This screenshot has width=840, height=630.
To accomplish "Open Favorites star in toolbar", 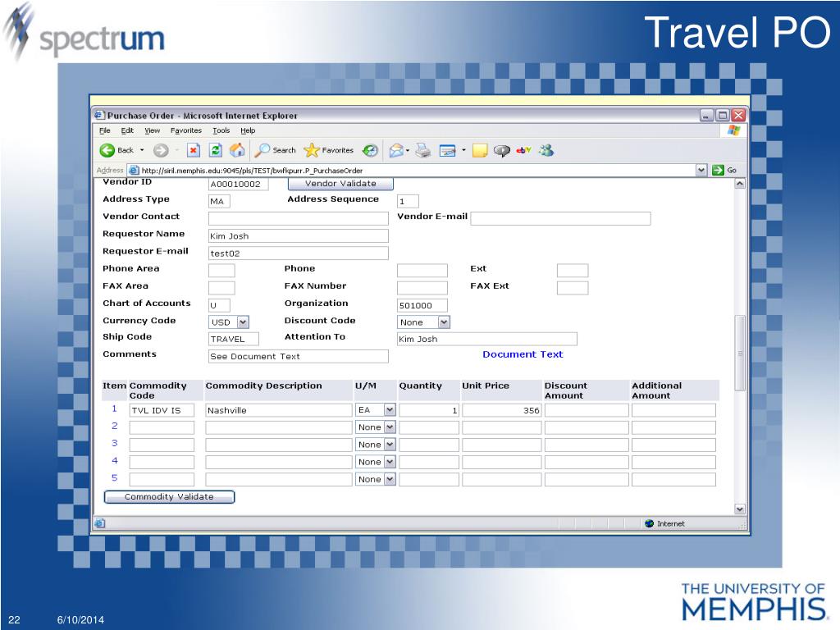I will [x=311, y=151].
